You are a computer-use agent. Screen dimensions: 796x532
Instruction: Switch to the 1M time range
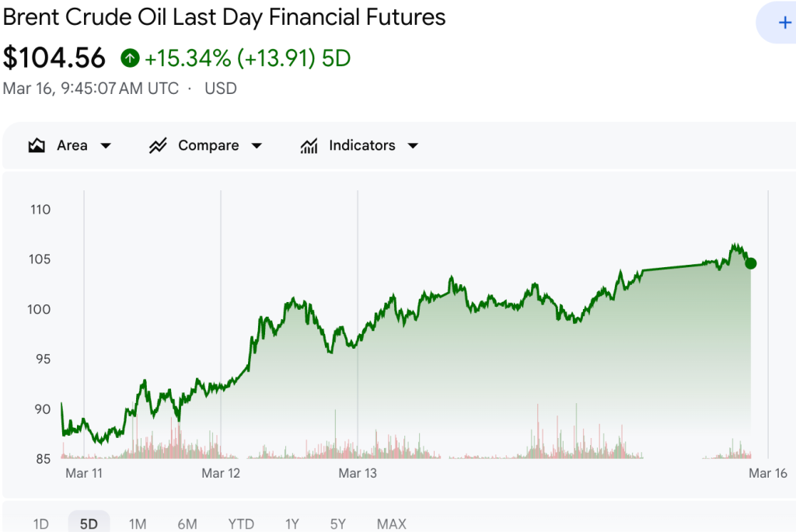138,524
